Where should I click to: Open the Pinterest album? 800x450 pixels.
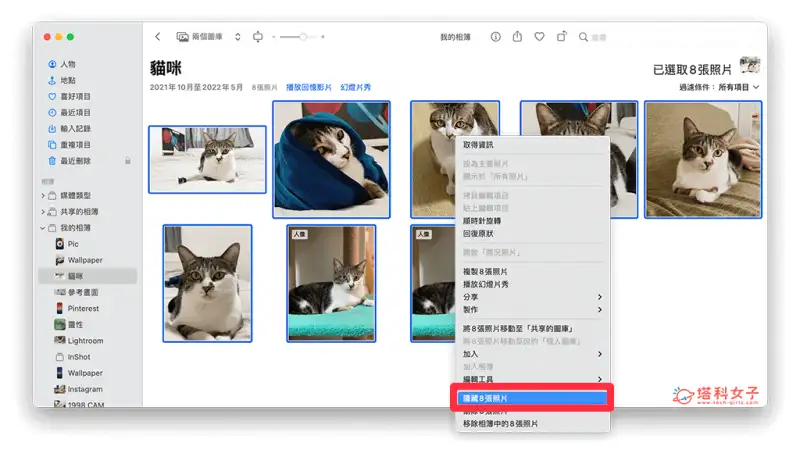tap(83, 309)
